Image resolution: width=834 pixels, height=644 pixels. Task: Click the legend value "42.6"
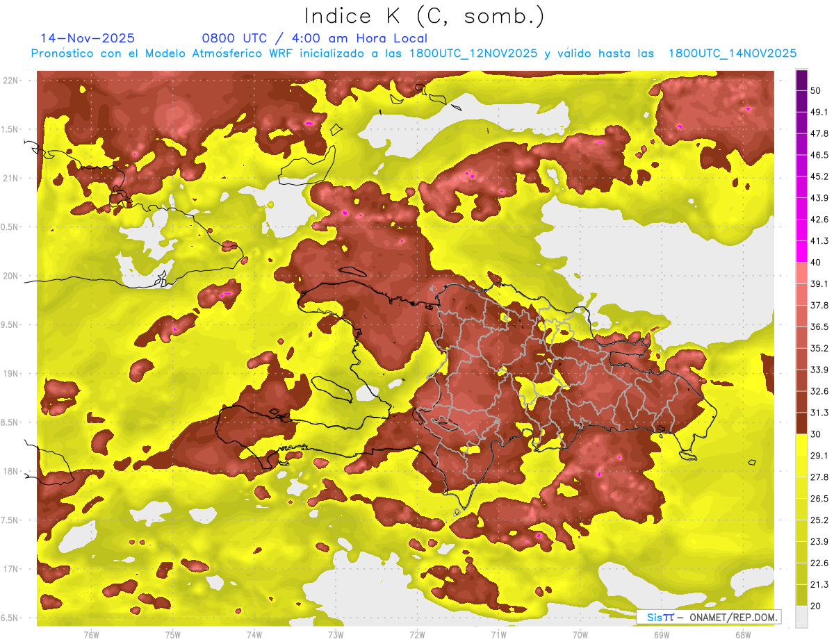(819, 220)
